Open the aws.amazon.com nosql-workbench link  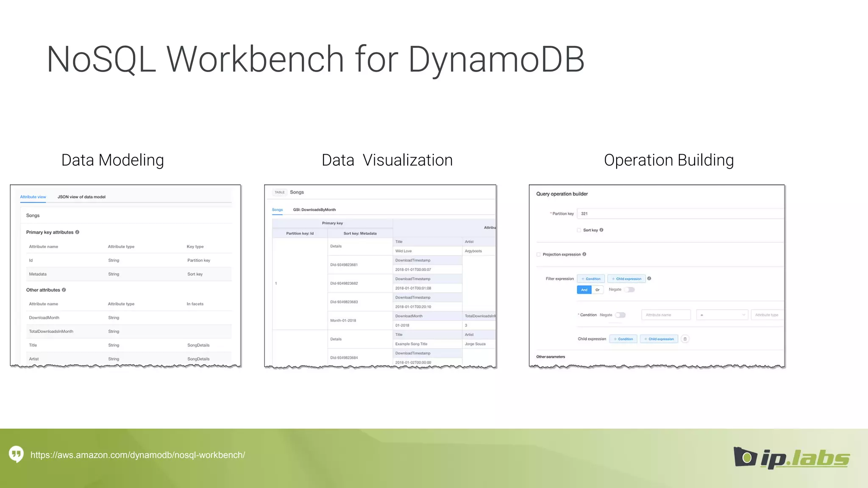tap(138, 455)
